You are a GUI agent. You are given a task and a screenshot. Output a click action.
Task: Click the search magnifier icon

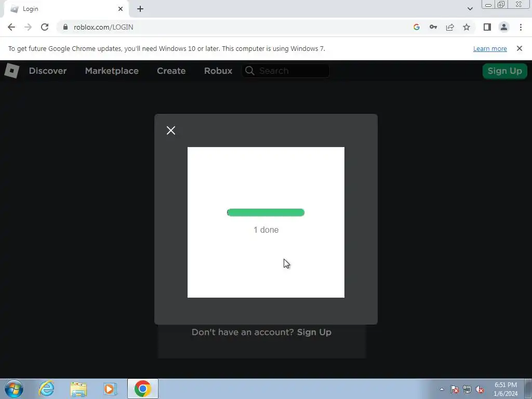250,71
